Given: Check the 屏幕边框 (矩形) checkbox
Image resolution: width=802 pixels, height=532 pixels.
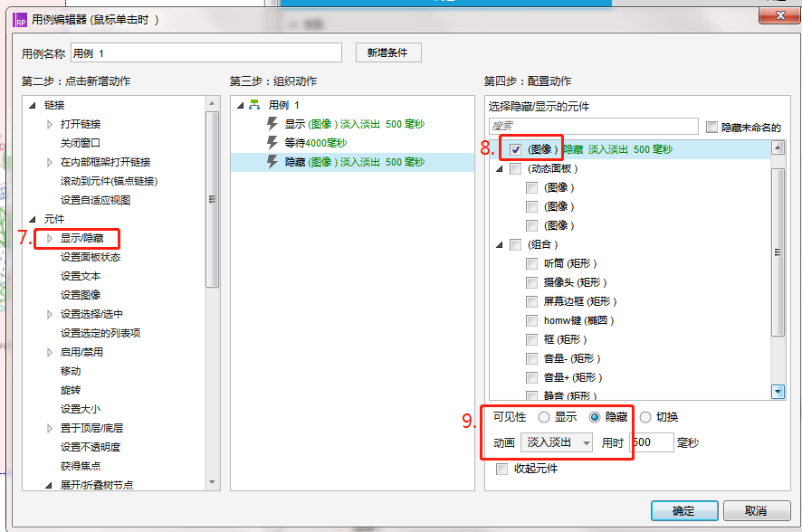Looking at the screenshot, I should (x=532, y=301).
